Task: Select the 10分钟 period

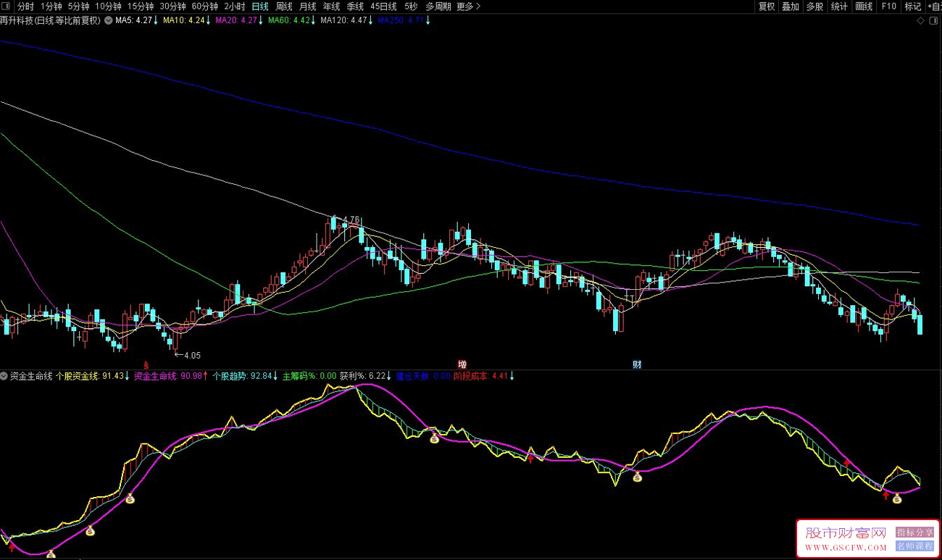Action: point(109,7)
